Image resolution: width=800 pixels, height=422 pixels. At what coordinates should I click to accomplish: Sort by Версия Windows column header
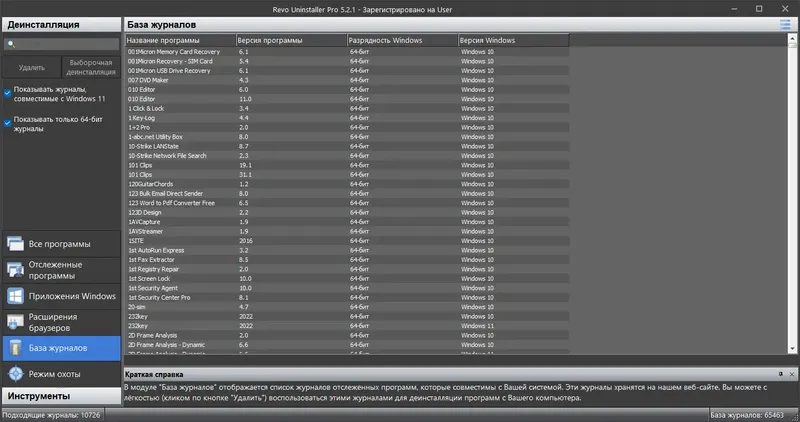(513, 40)
